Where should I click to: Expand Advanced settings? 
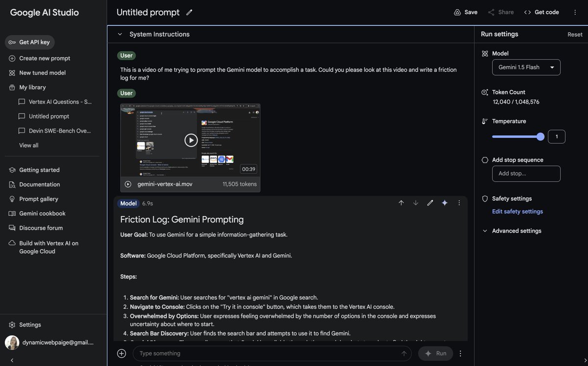point(512,231)
